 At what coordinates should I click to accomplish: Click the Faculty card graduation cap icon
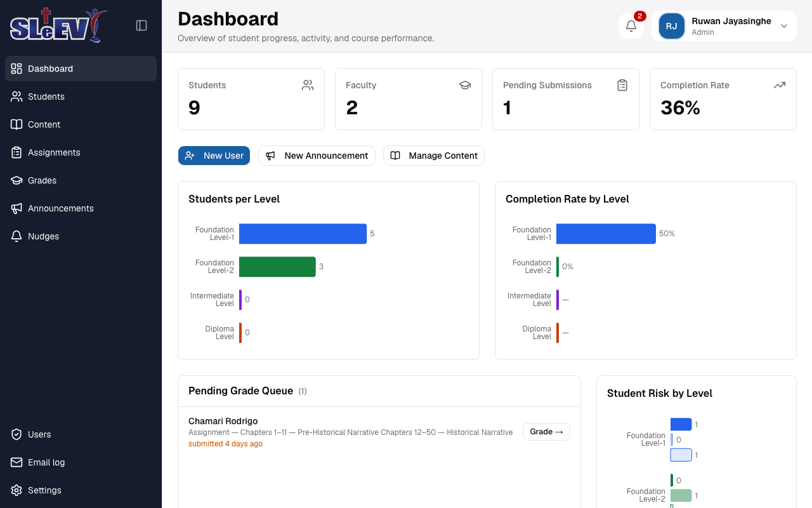click(x=465, y=85)
